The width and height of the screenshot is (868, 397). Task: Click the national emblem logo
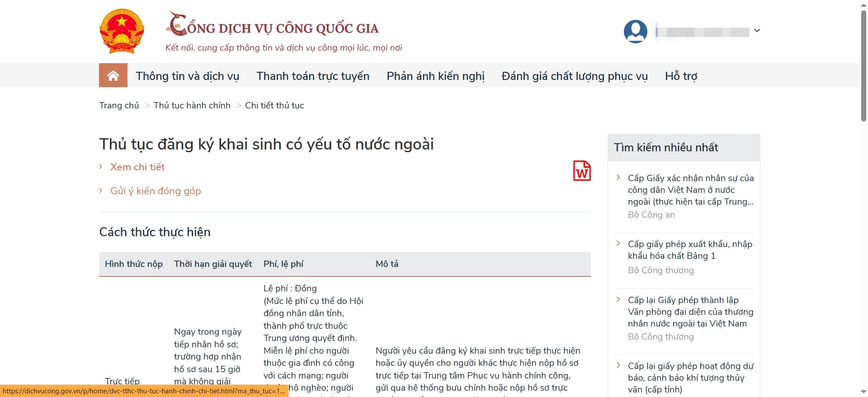122,31
